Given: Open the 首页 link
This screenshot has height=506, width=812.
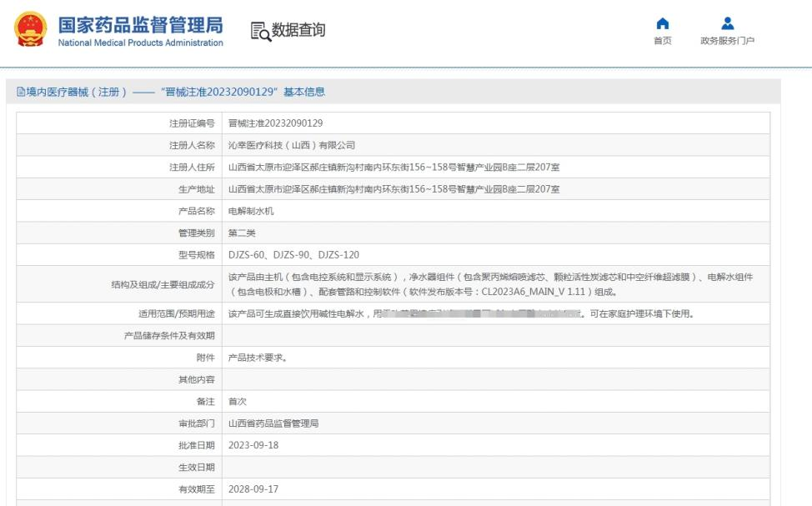Looking at the screenshot, I should coord(663,40).
